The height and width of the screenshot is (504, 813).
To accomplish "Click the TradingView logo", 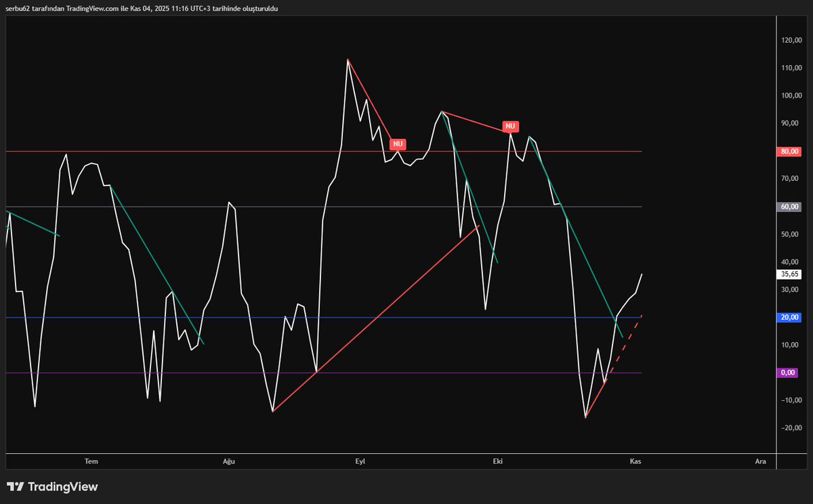I will pyautogui.click(x=52, y=486).
